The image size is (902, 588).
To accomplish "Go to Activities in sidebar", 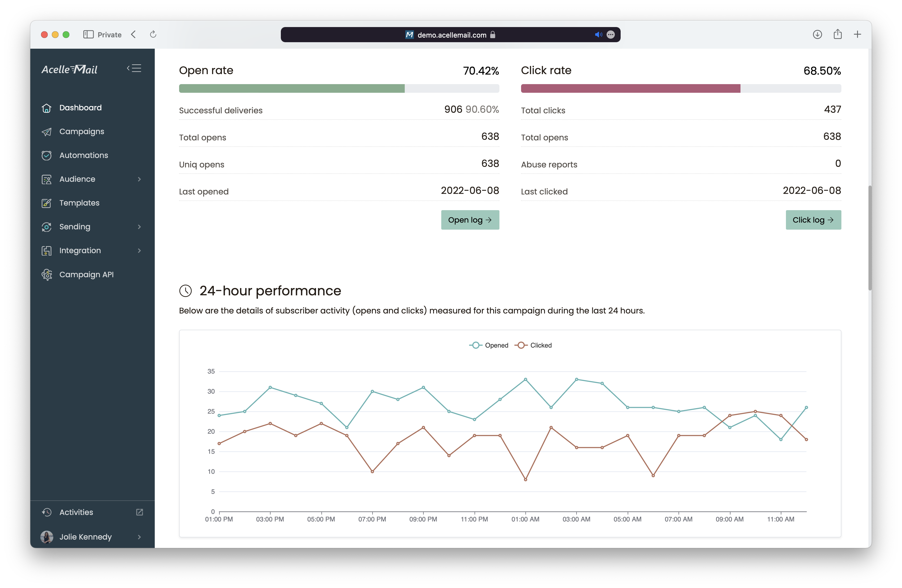I will pos(76,512).
